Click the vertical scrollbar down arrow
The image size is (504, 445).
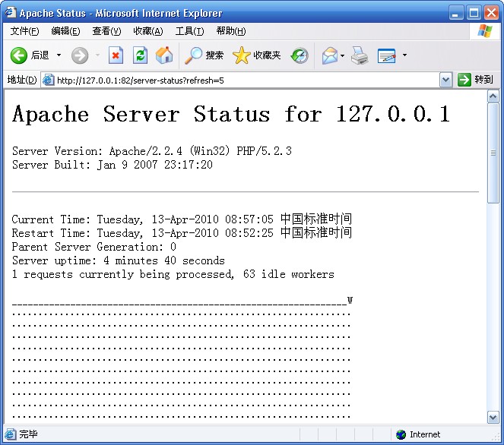click(493, 418)
